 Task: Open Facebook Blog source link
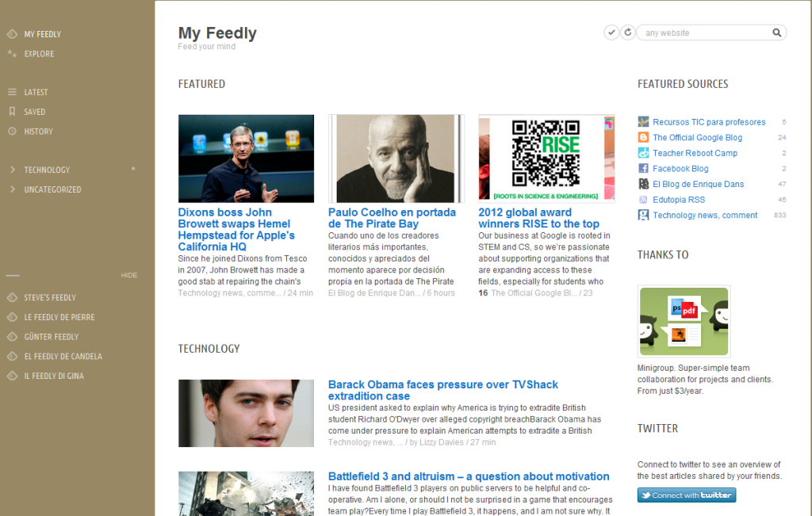[680, 169]
